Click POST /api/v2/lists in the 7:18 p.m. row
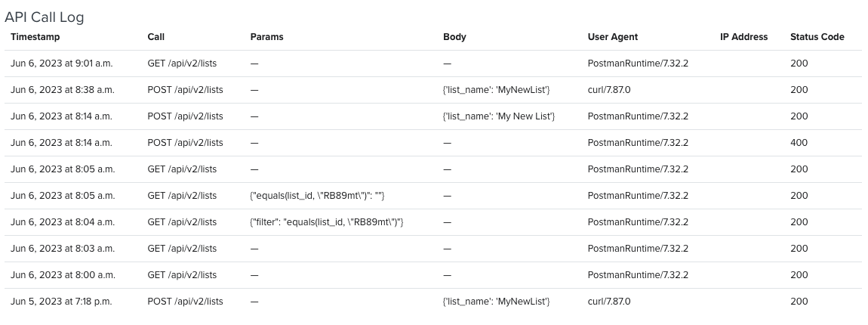The height and width of the screenshot is (325, 868). click(185, 302)
